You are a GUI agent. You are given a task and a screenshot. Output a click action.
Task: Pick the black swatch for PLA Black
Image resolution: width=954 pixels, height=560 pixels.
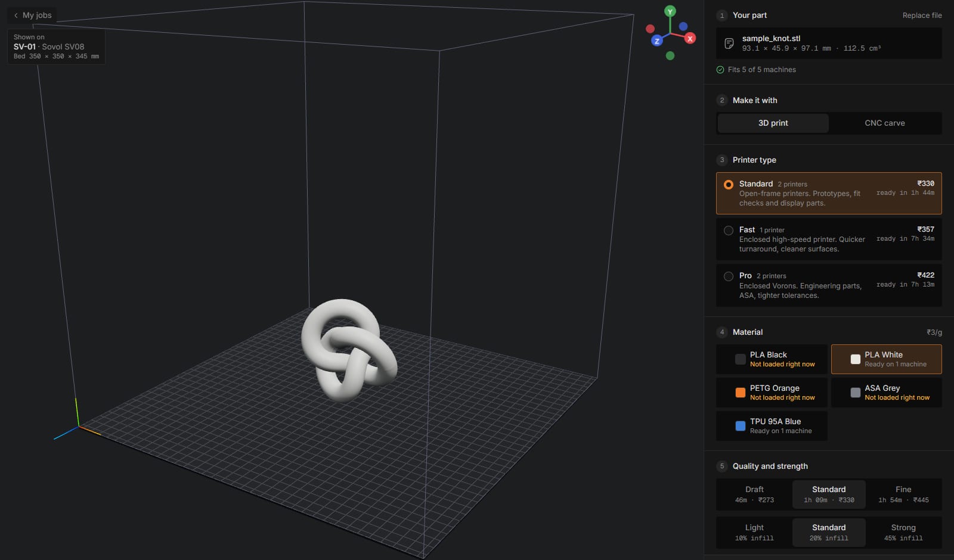pos(741,359)
